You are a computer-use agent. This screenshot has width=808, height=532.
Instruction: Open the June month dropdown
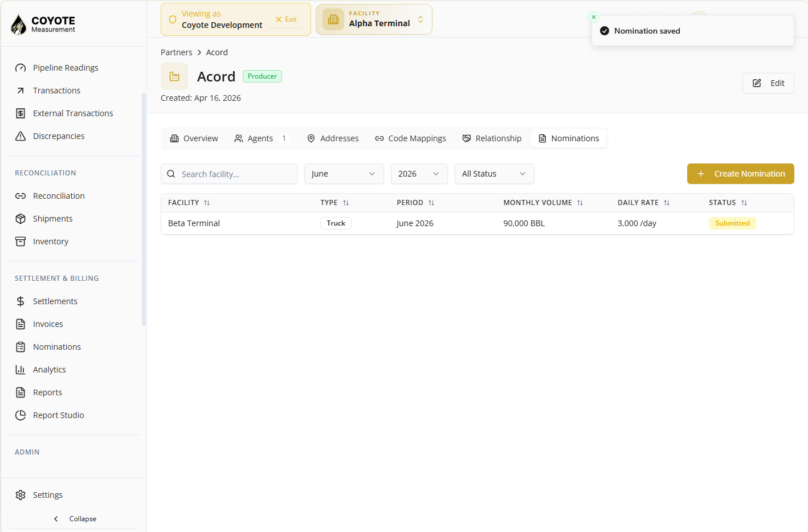[x=344, y=174]
